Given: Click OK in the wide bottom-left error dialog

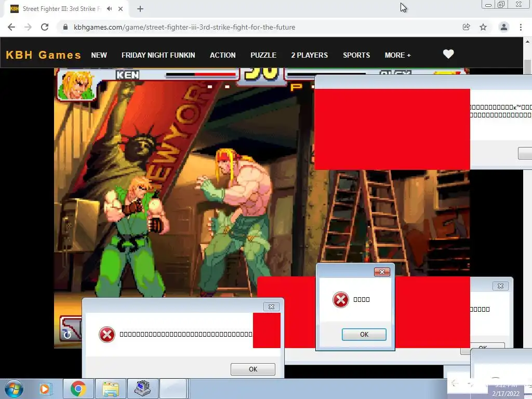Looking at the screenshot, I should (x=253, y=369).
